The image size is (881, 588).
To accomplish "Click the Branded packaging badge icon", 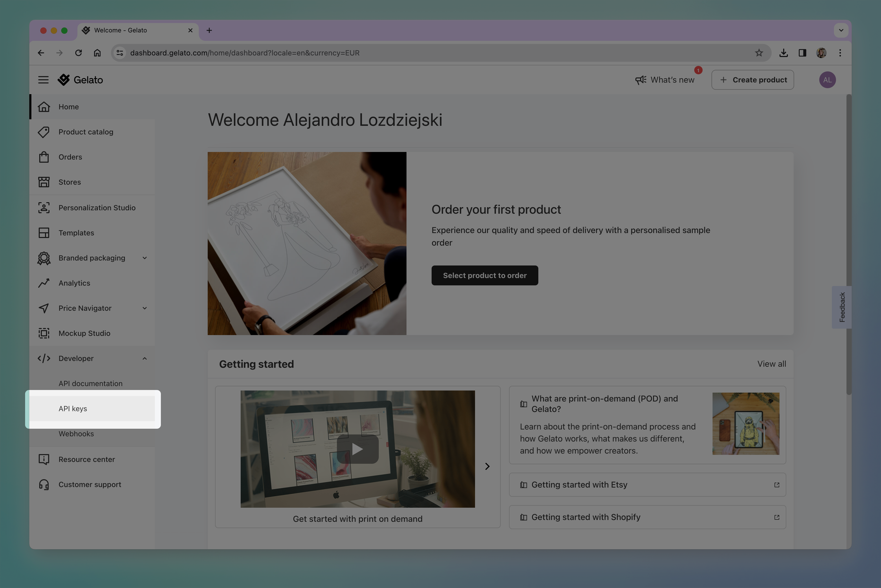I will [44, 258].
